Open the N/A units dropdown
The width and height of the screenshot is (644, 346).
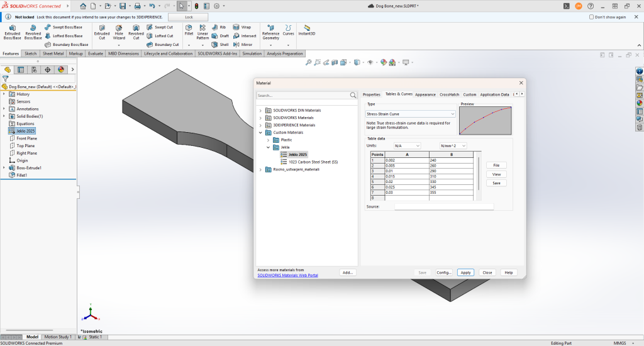(x=407, y=146)
